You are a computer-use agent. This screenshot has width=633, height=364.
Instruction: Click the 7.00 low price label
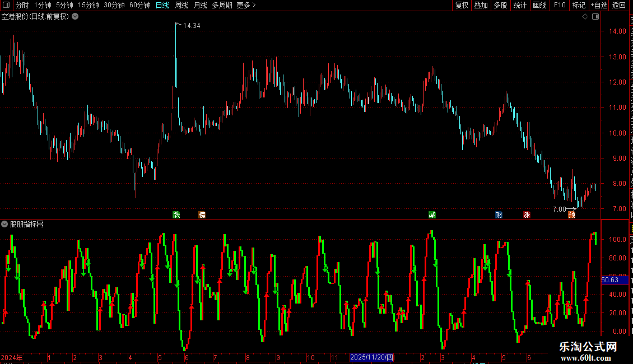pyautogui.click(x=560, y=209)
